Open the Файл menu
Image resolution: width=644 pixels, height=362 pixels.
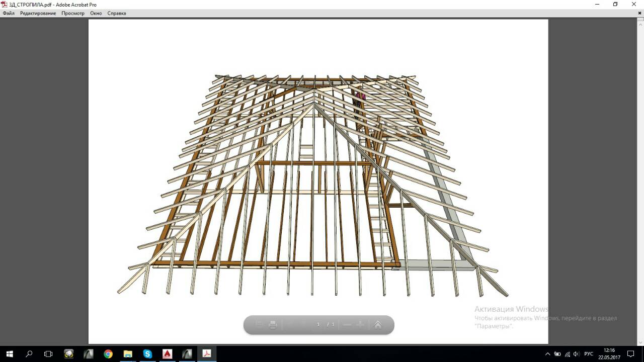(9, 13)
